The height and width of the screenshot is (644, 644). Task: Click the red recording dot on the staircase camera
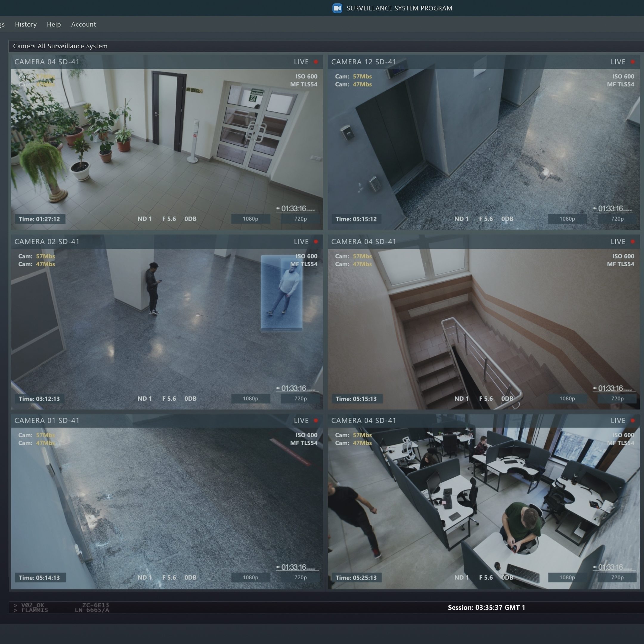click(x=633, y=242)
